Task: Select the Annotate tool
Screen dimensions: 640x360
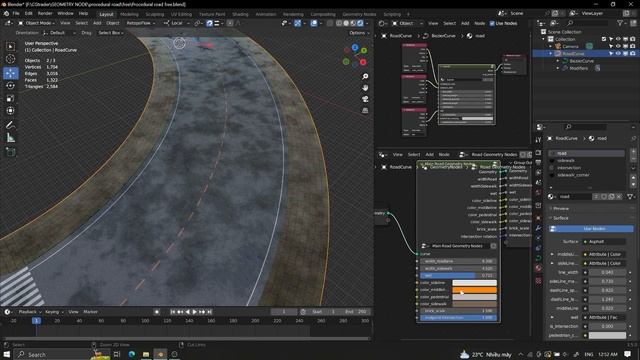Action: click(11, 125)
